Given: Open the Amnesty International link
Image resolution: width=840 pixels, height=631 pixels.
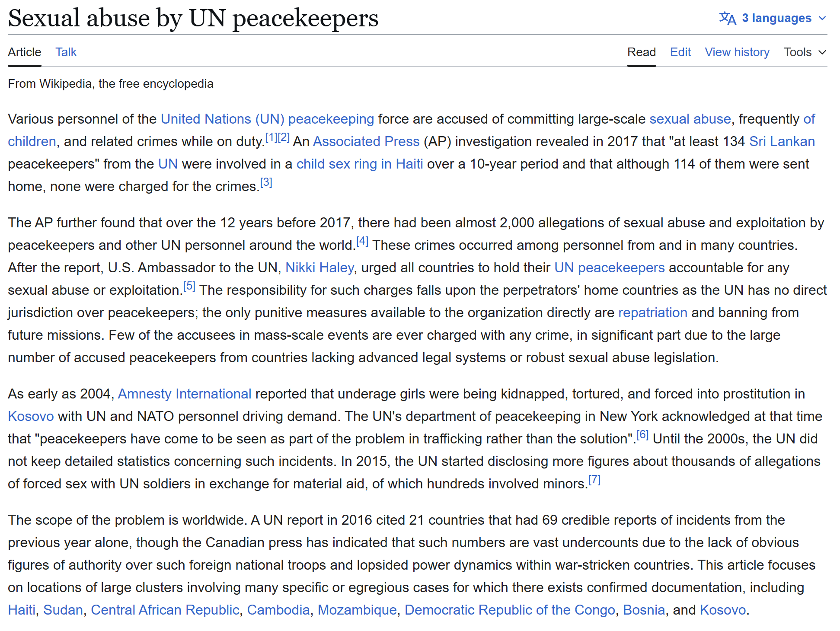Looking at the screenshot, I should pos(184,394).
